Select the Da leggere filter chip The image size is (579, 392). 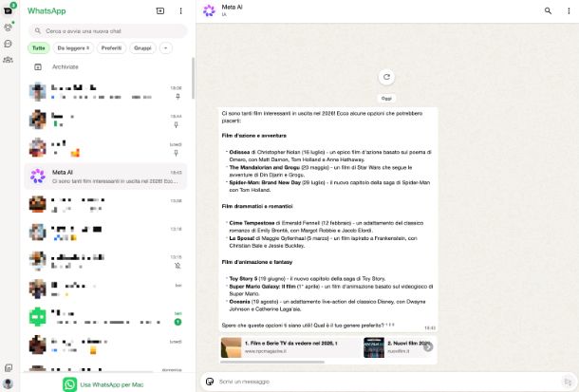pos(73,48)
